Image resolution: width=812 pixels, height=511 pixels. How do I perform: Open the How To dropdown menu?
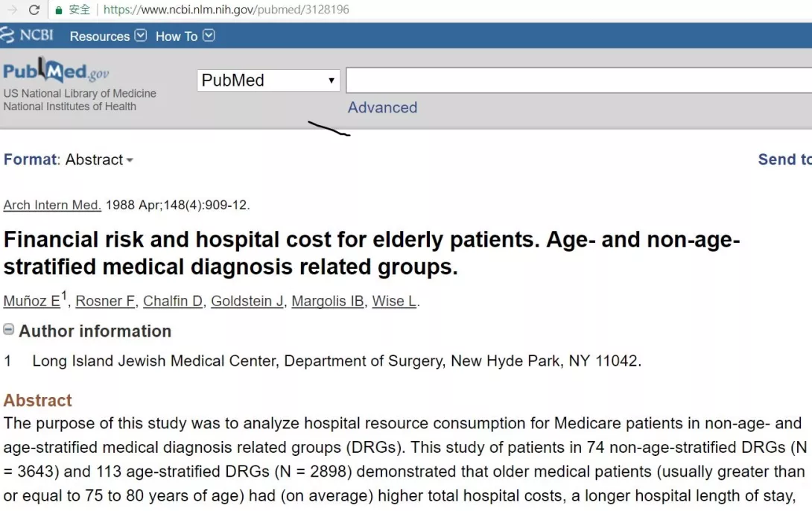[x=185, y=36]
